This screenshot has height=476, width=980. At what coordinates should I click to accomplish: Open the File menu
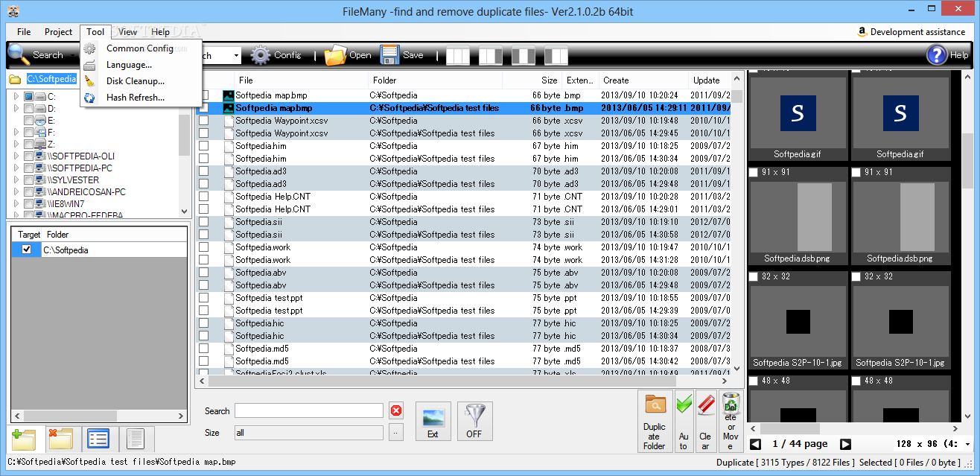24,32
